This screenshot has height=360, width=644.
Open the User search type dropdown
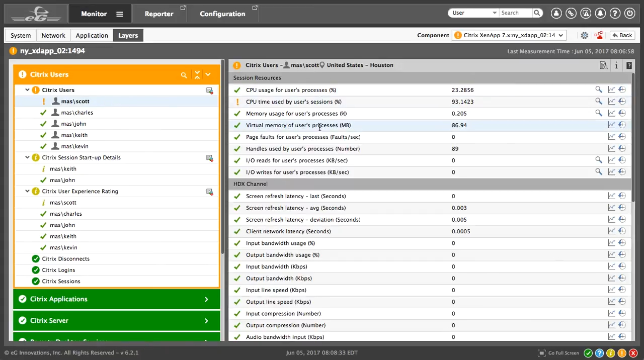tap(474, 13)
